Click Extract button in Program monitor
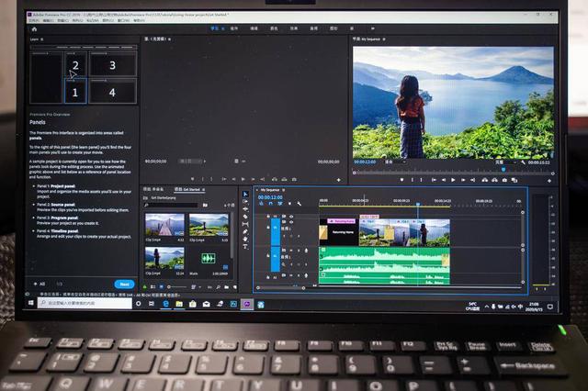 (494, 180)
